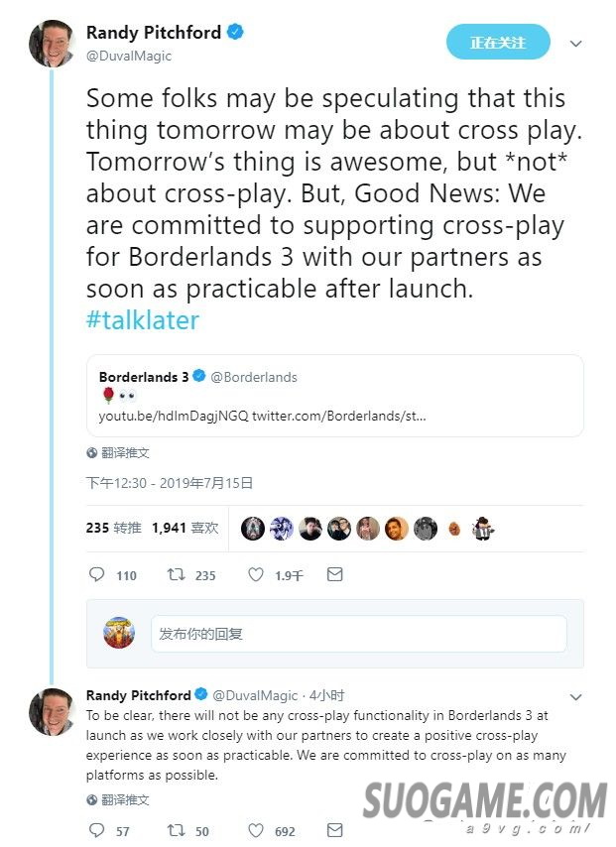Expand main tweet options chevron
616x847 pixels.
pyautogui.click(x=575, y=44)
